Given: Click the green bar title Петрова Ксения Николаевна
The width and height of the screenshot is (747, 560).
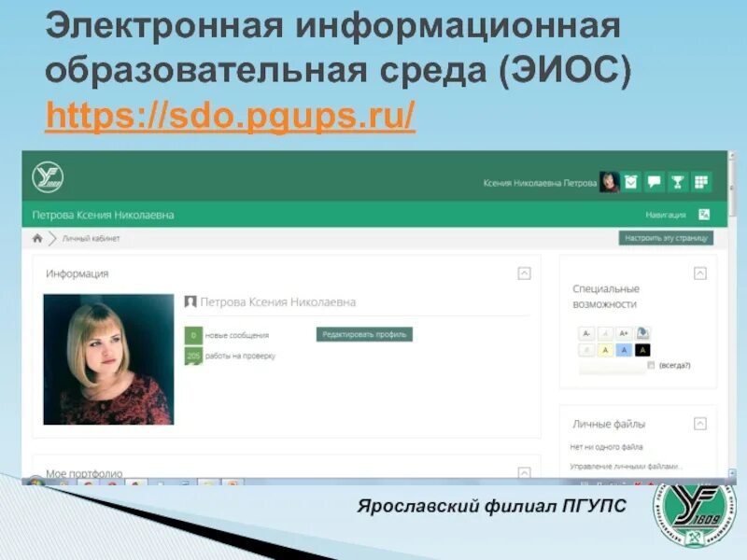Looking at the screenshot, I should point(103,215).
